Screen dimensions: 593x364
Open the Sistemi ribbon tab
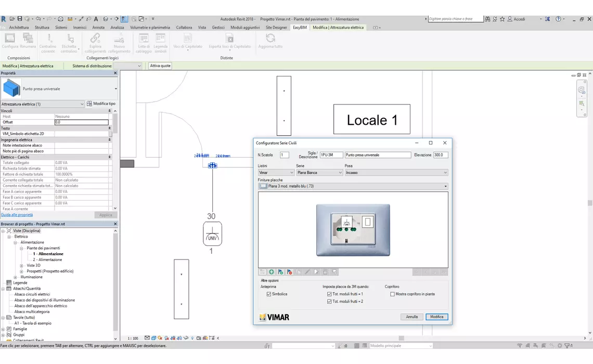coord(61,28)
